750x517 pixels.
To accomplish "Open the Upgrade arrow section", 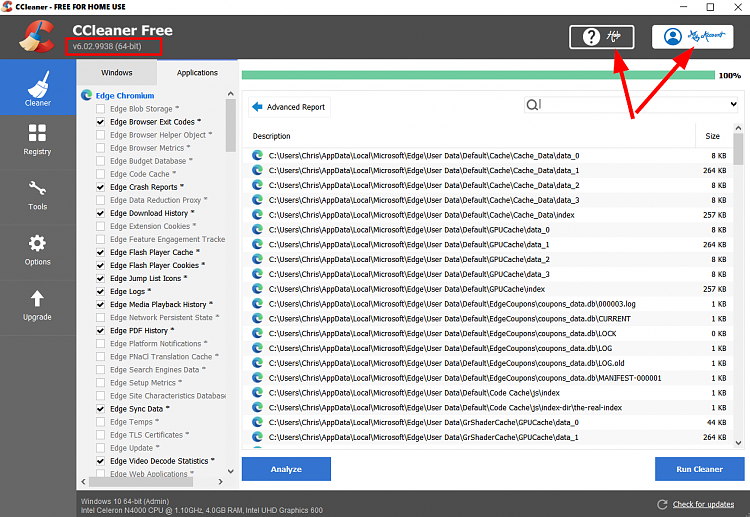I will click(38, 306).
